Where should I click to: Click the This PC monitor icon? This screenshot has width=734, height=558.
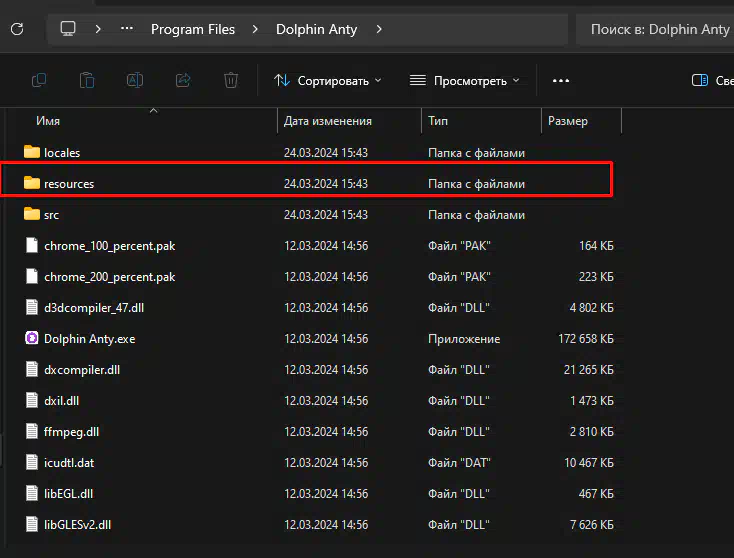point(68,29)
